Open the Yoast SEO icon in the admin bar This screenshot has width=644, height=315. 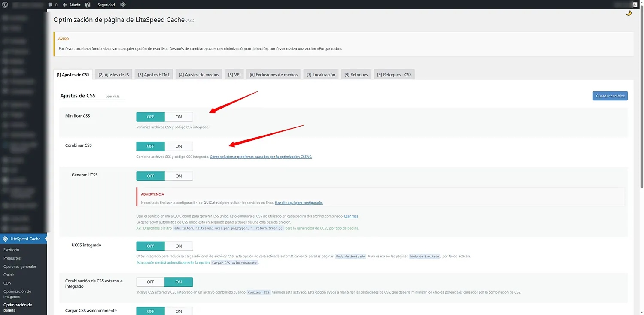coord(88,5)
